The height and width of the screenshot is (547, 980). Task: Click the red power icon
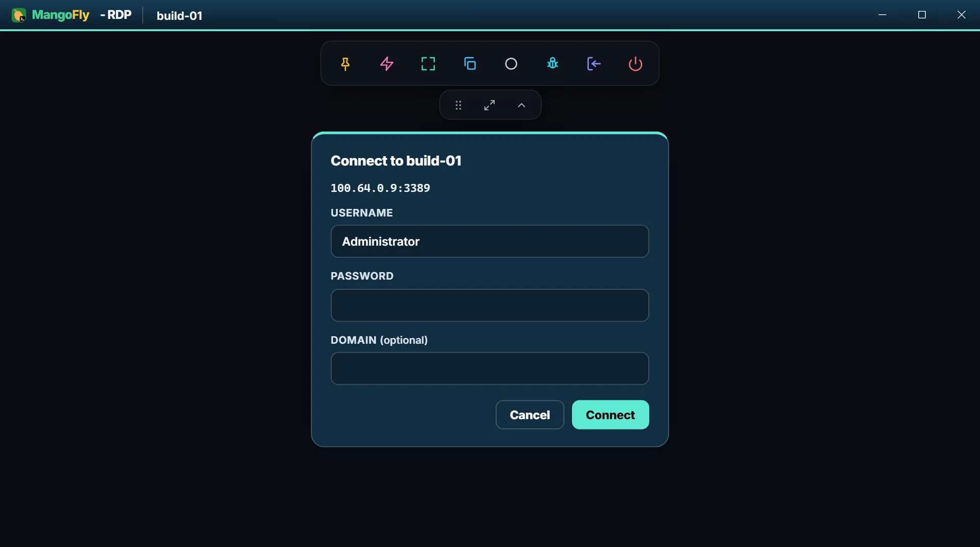(x=635, y=64)
